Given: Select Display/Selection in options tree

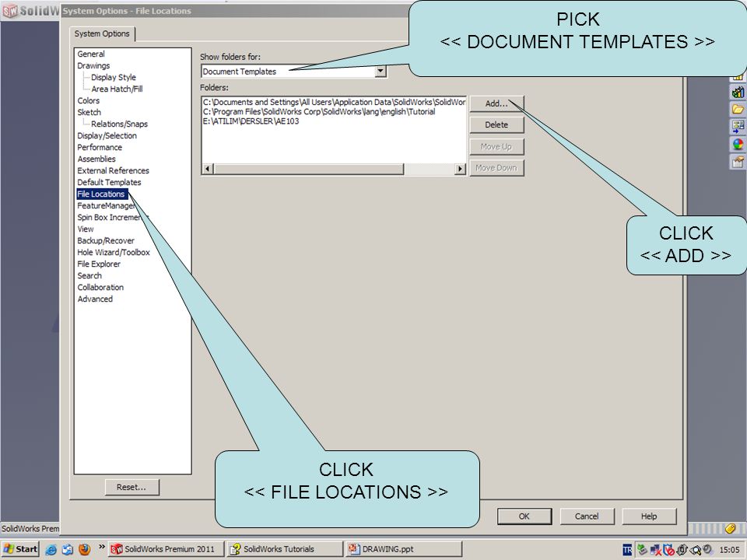Looking at the screenshot, I should coord(107,135).
